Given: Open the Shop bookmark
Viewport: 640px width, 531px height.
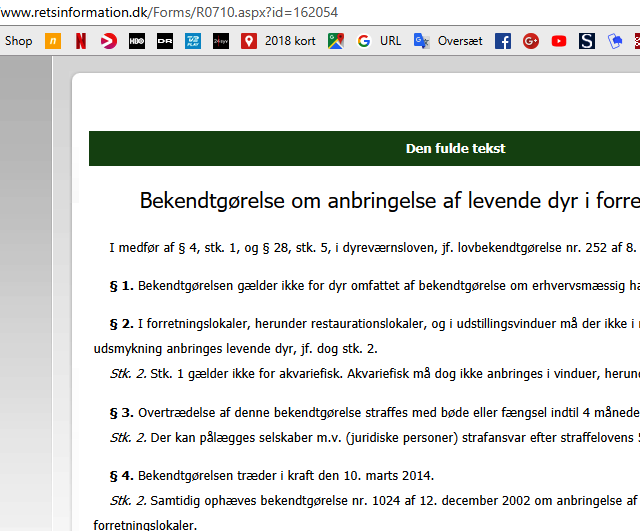Looking at the screenshot, I should pyautogui.click(x=18, y=41).
